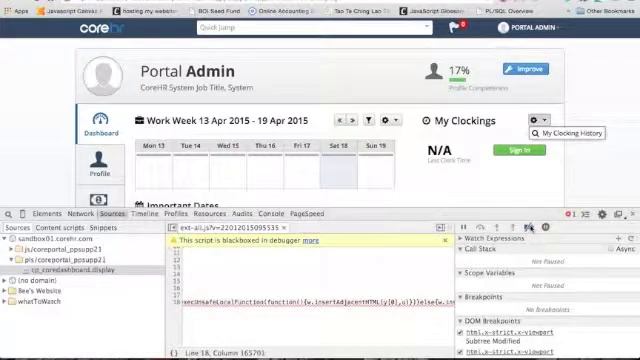Change the DevTools dock side icon
640x360 pixels.
click(619, 214)
